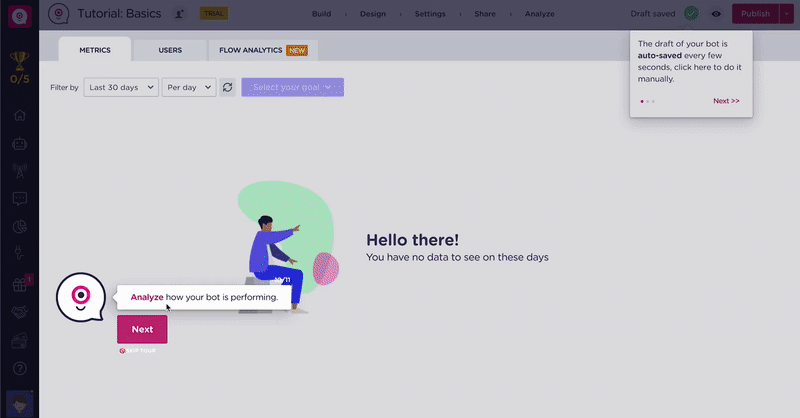Click the Next >> link in tooltip
Screen dimensions: 800x418
point(726,101)
